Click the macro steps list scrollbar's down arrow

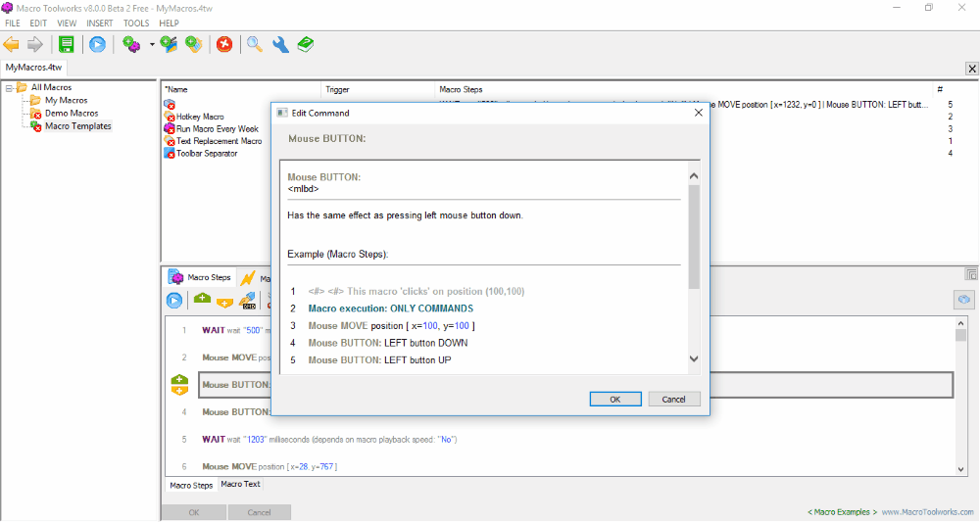[x=960, y=469]
